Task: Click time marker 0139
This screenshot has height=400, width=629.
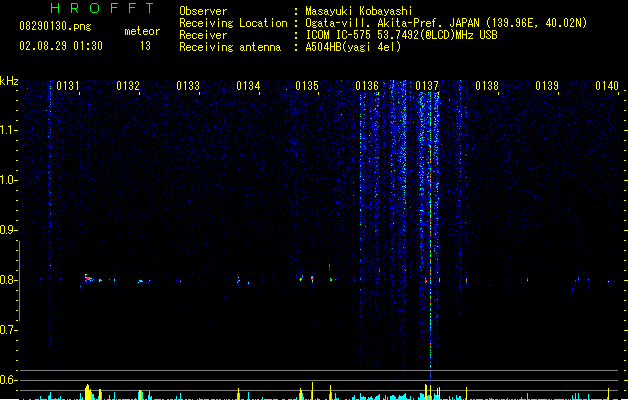Action: pos(547,86)
